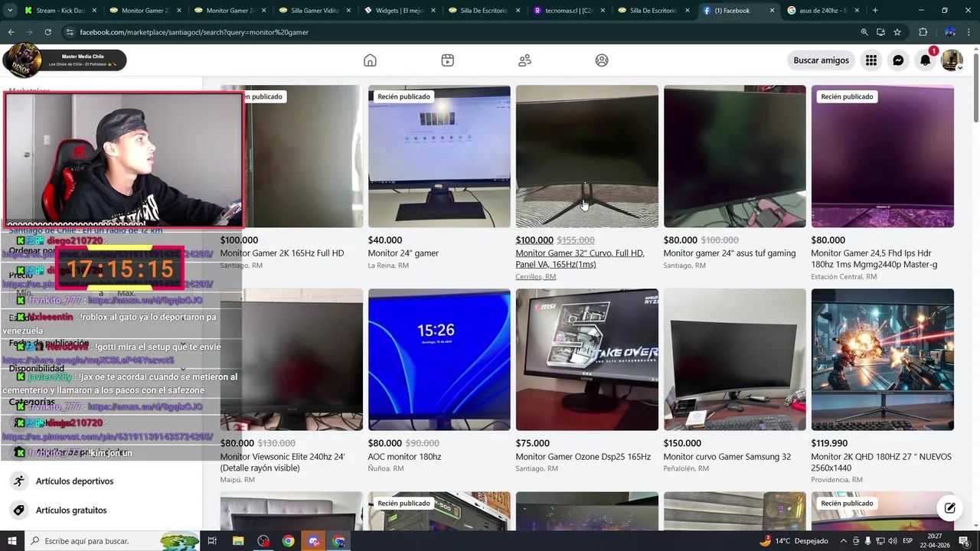Viewport: 980px width, 551px height.
Task: Click the weather widget 14°C Despejado
Action: (793, 541)
